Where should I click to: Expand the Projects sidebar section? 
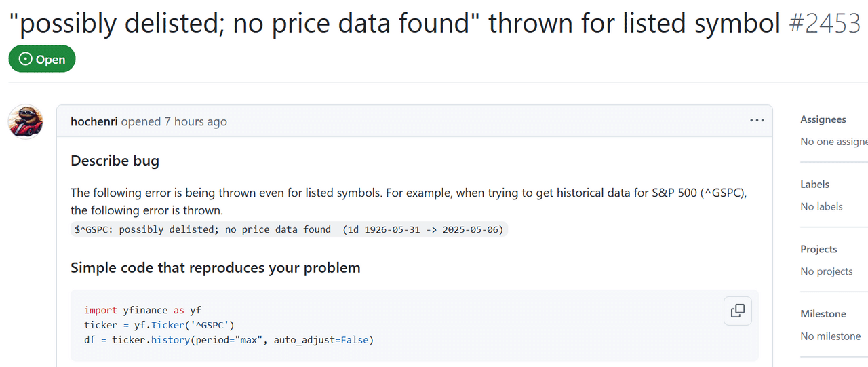(818, 249)
